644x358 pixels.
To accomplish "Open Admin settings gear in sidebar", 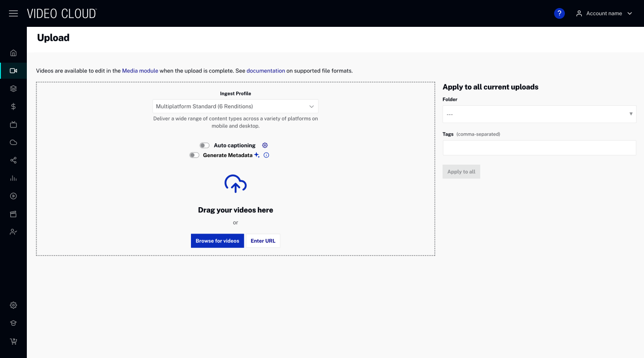I will tap(13, 305).
